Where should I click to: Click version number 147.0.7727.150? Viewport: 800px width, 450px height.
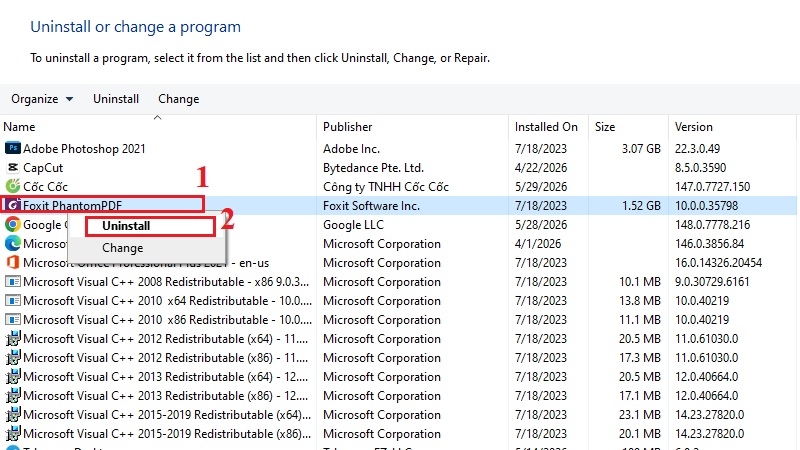click(712, 186)
